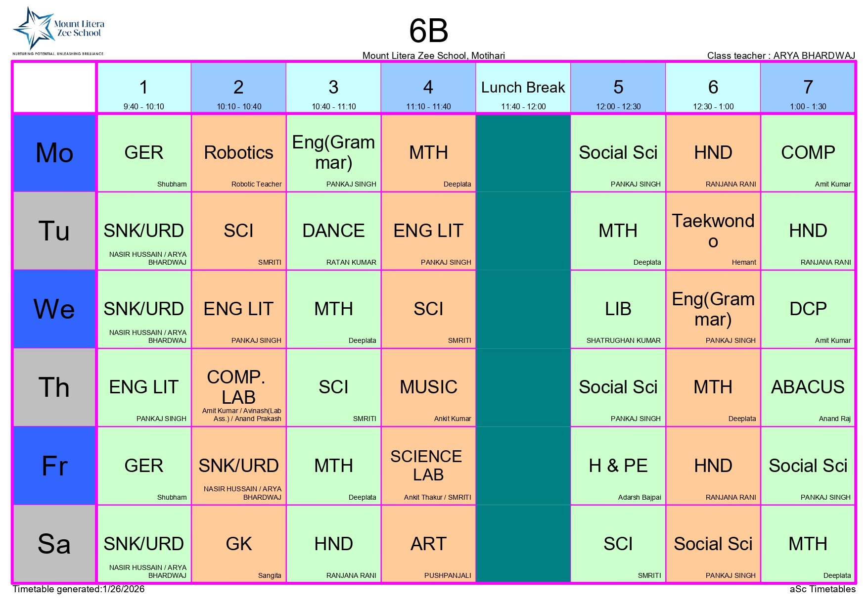Open Monday's Robotics period cell
This screenshot has height=614, width=868.
point(238,153)
